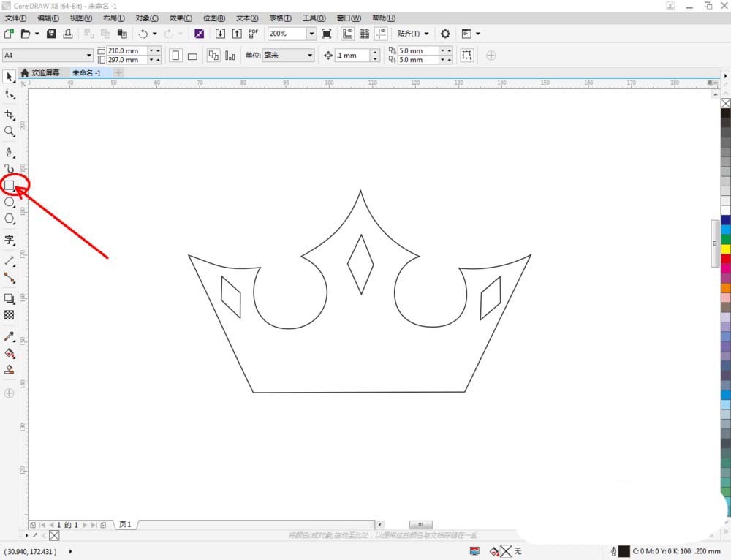Select the Crop tool

pyautogui.click(x=9, y=115)
